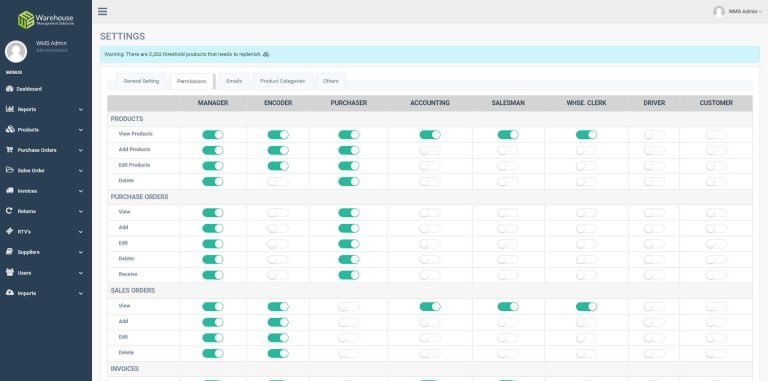Image resolution: width=768 pixels, height=381 pixels.
Task: Click the Suppliers sidebar menu label
Action: tap(29, 252)
